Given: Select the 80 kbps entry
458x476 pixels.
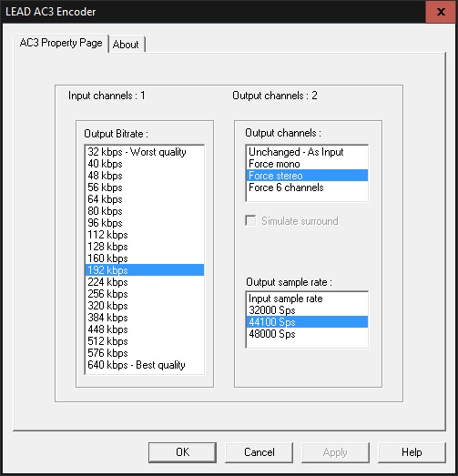Looking at the screenshot, I should coord(145,211).
